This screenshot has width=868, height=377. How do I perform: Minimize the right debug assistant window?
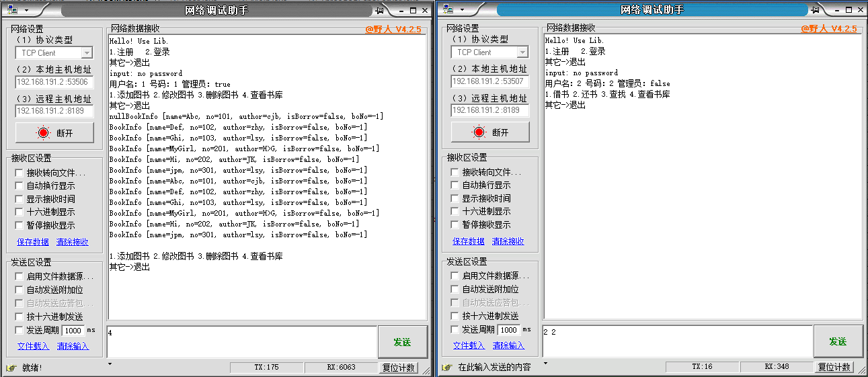tap(836, 9)
